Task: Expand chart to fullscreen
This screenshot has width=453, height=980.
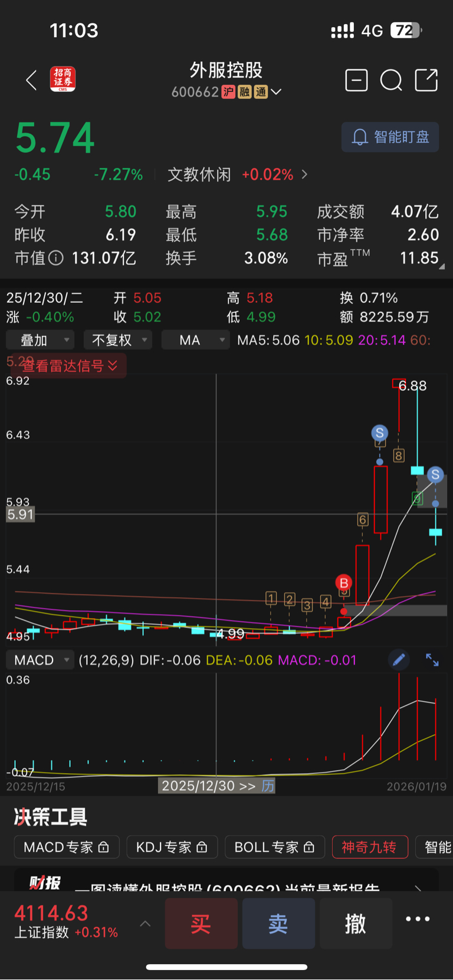Action: 432,660
